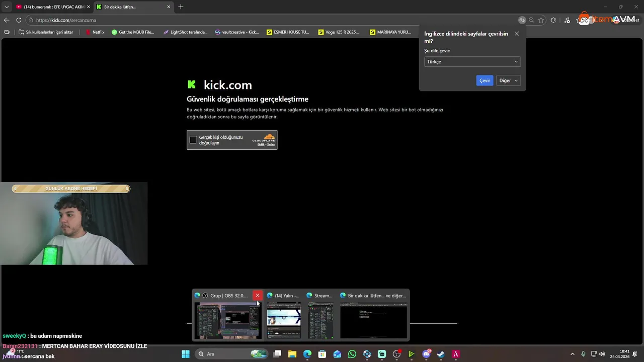Toggle the favorites bar icon at left
The height and width of the screenshot is (362, 644).
coord(7,32)
